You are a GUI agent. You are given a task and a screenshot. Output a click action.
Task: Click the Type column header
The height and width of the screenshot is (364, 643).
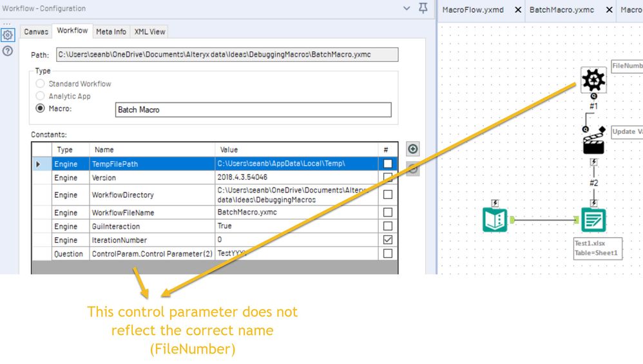(x=70, y=149)
